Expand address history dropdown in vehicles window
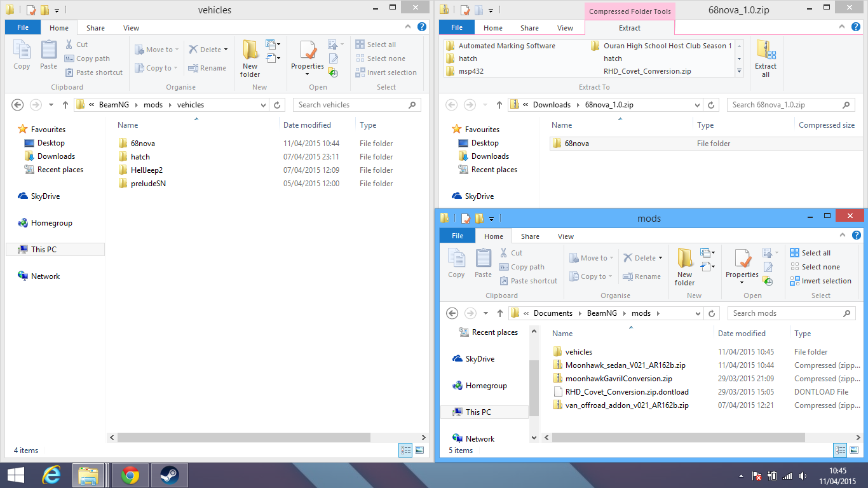The width and height of the screenshot is (868, 488). coord(264,105)
